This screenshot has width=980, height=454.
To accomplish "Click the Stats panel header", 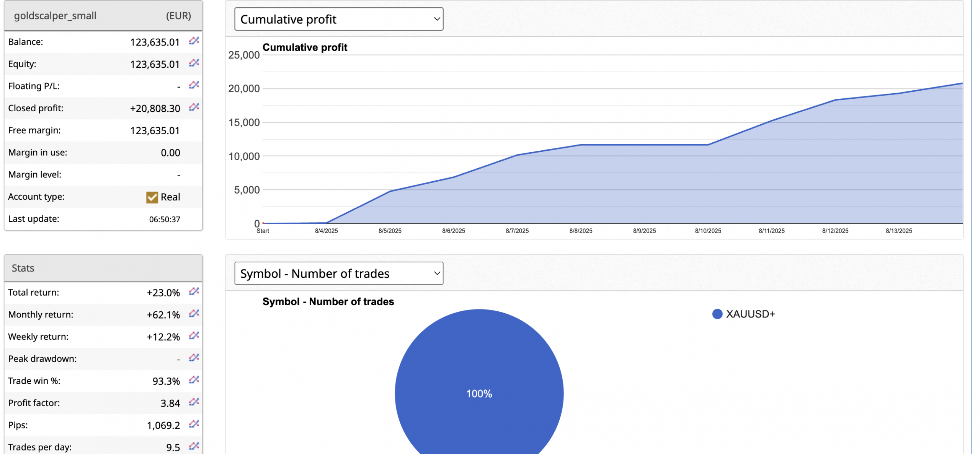I will [x=23, y=268].
